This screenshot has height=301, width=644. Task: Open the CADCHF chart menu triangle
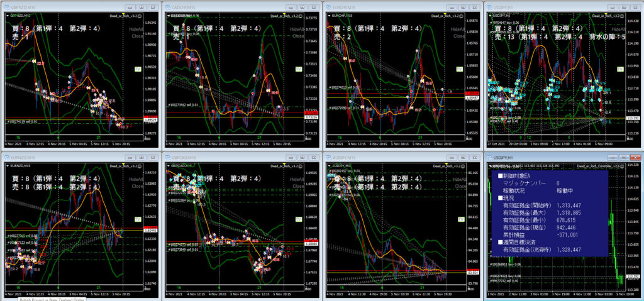(168, 16)
